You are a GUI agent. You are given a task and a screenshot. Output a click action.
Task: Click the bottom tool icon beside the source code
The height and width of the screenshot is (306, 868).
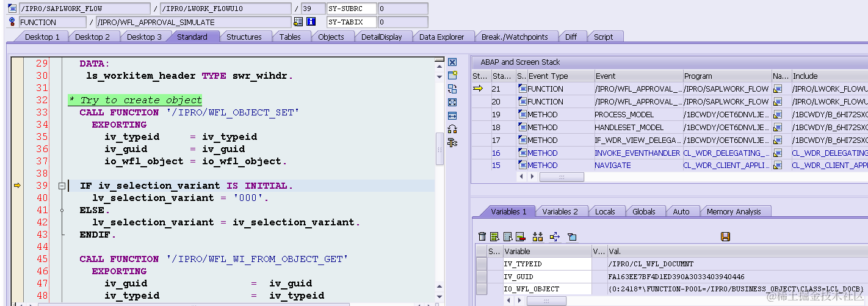(452, 142)
